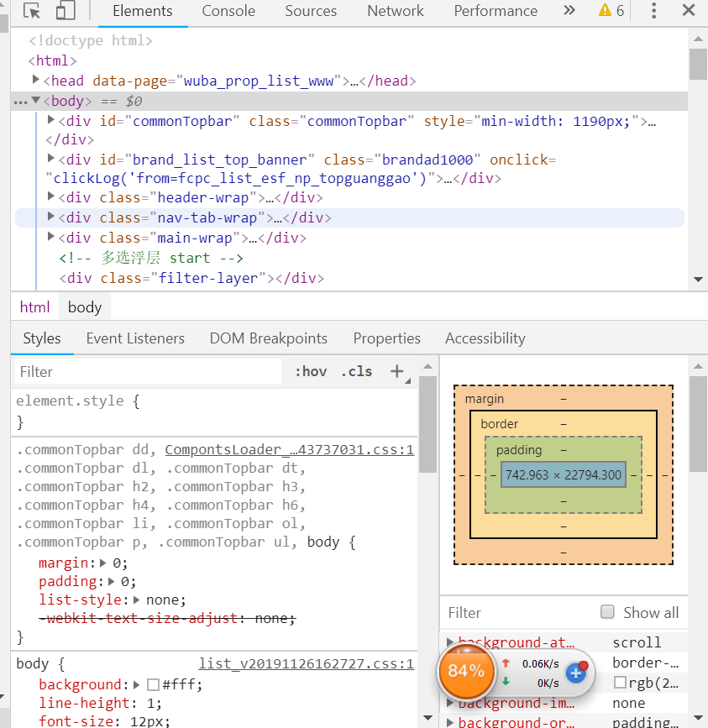Focus the Styles Filter input field
Image resolution: width=708 pixels, height=728 pixels.
[x=147, y=371]
